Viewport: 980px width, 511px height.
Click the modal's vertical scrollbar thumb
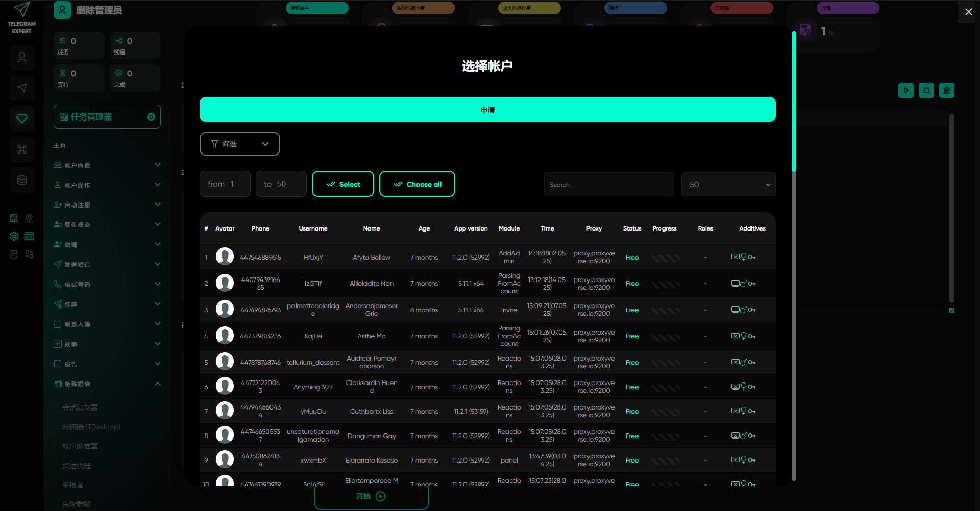coord(794,102)
